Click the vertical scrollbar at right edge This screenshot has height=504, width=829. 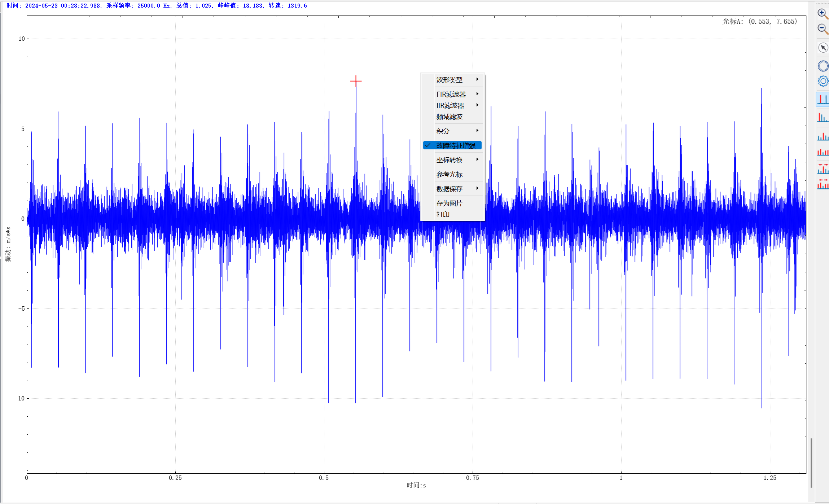coord(811,463)
